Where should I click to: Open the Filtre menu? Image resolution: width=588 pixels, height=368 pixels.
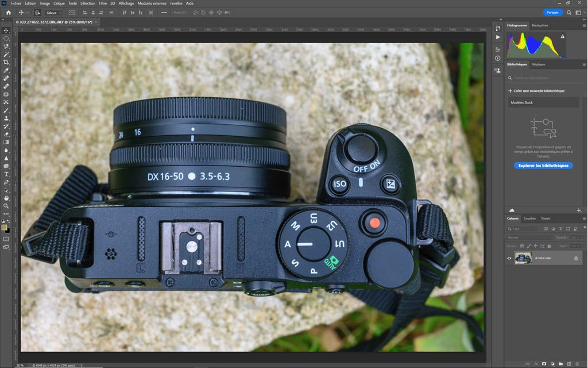[103, 3]
